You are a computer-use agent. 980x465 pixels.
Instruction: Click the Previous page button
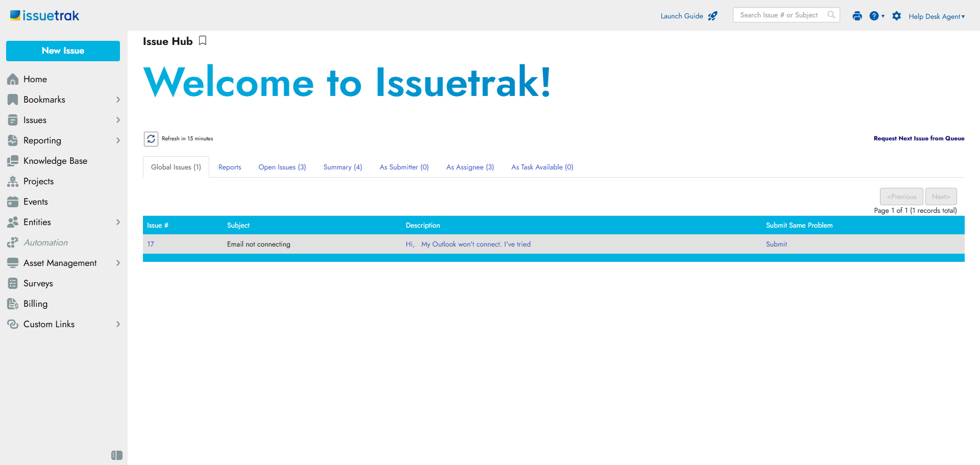(x=901, y=197)
